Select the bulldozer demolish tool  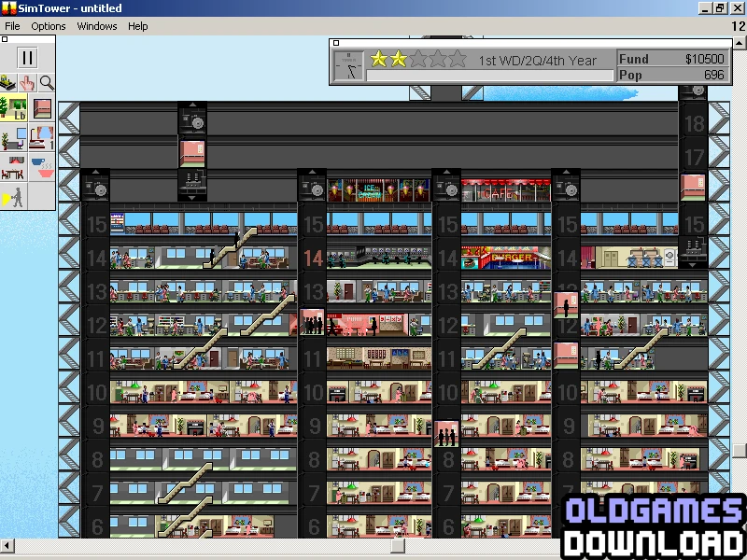click(8, 83)
